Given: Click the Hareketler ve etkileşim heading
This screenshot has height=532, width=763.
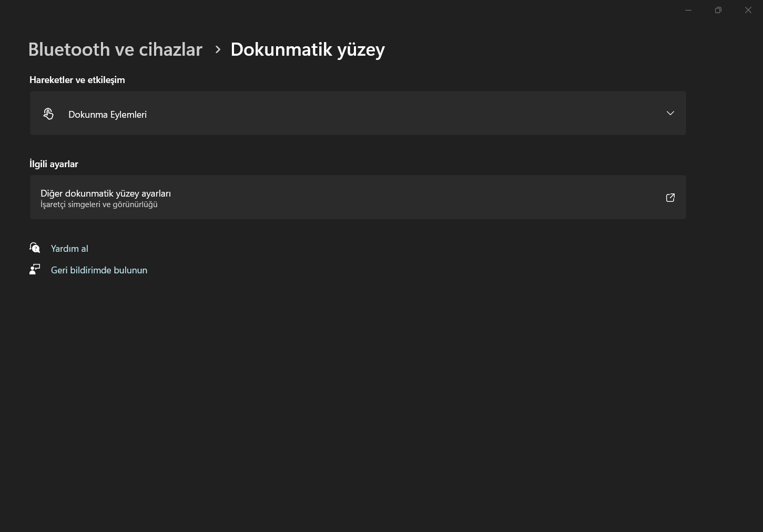Looking at the screenshot, I should pyautogui.click(x=77, y=80).
